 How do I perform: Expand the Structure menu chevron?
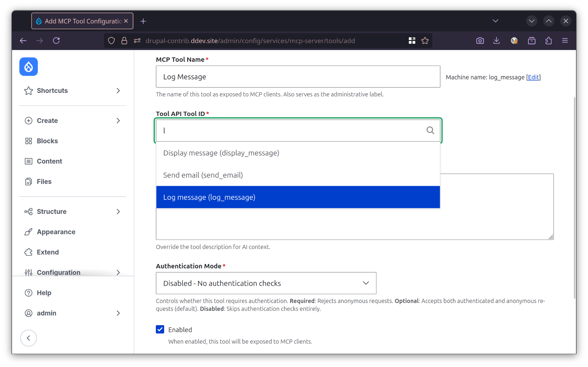118,212
